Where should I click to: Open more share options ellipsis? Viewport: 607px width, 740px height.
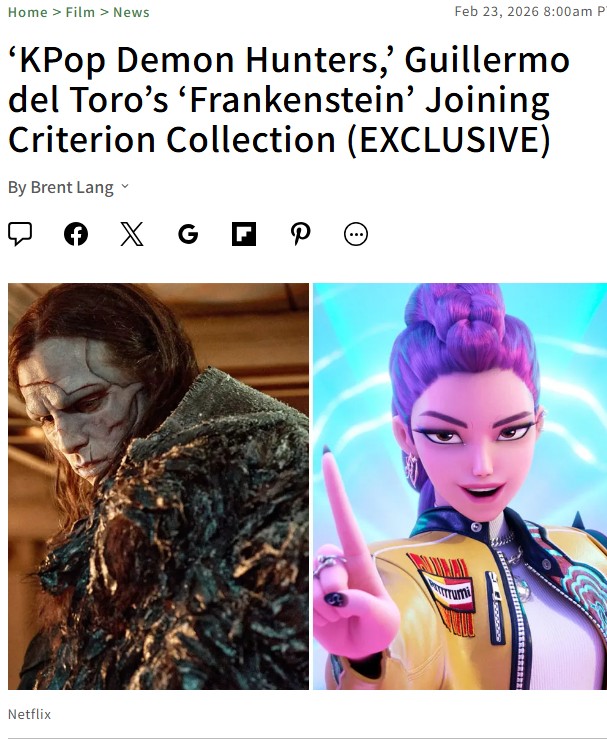356,234
